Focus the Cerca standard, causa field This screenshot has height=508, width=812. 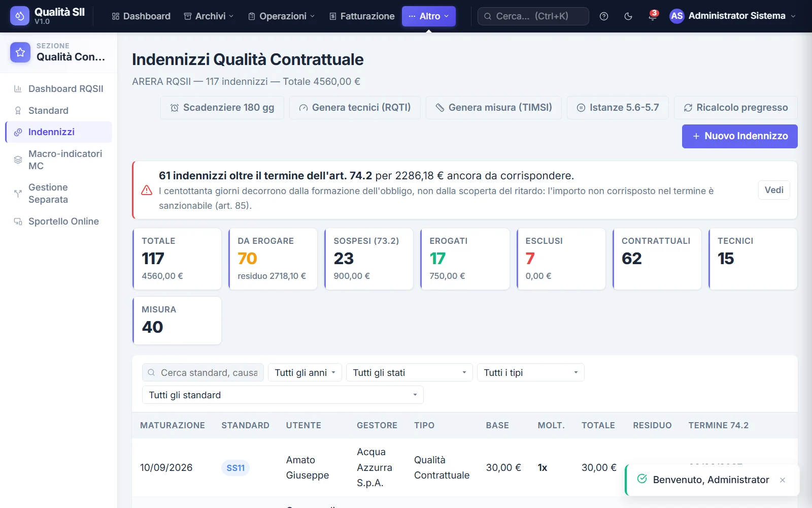point(203,372)
